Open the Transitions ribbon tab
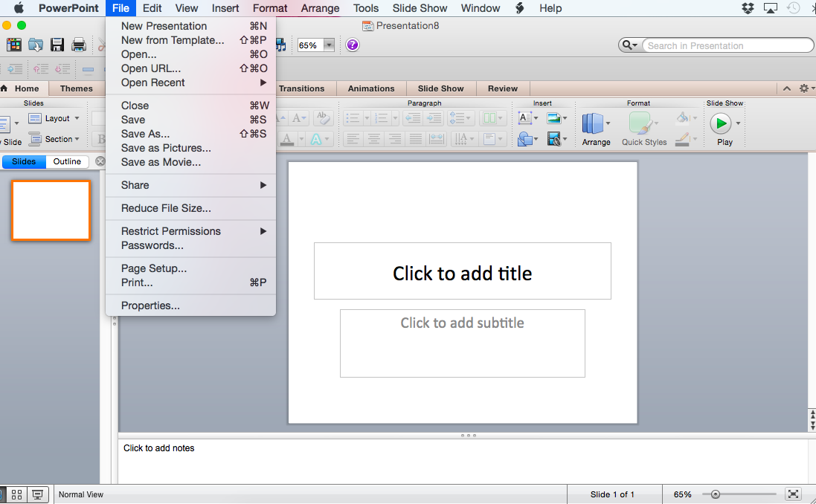816x504 pixels. click(301, 88)
